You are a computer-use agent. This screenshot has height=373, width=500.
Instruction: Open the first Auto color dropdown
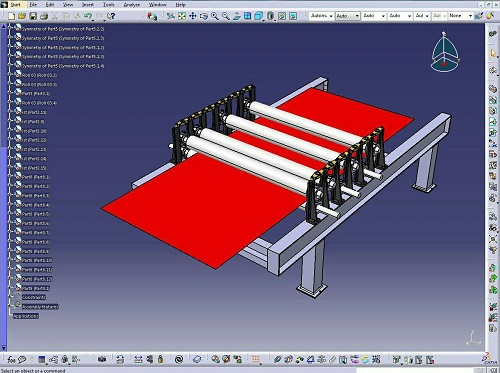coord(347,16)
